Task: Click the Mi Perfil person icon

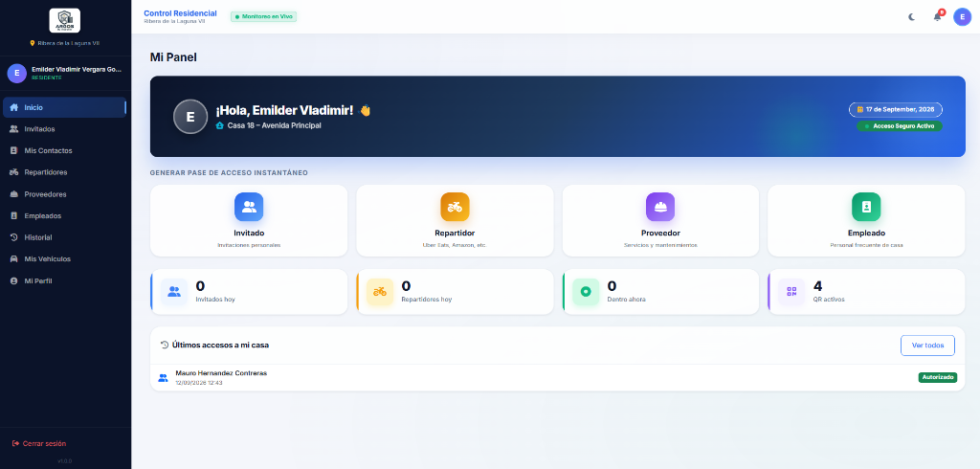Action: [x=13, y=281]
